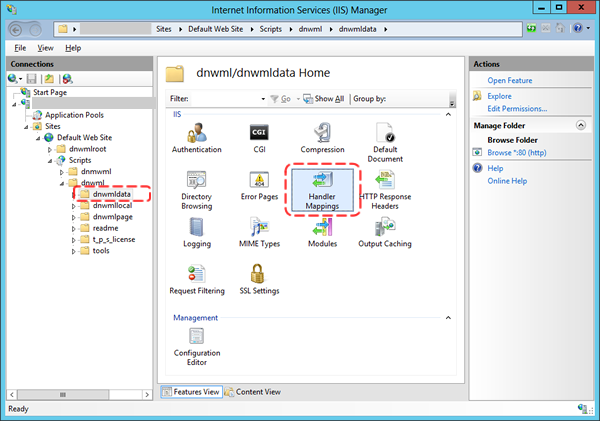Click the Up one level folder icon

pyautogui.click(x=49, y=79)
